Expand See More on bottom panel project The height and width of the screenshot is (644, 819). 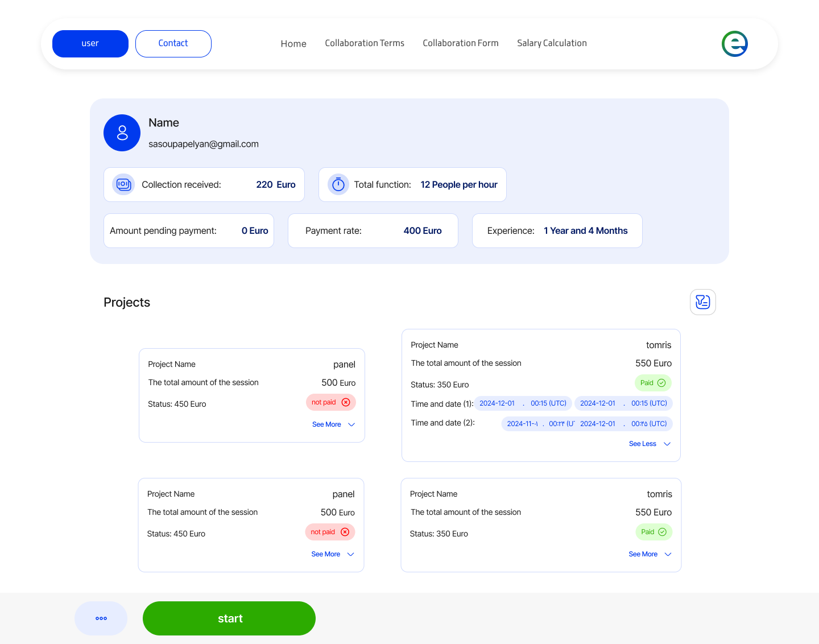pyautogui.click(x=332, y=554)
